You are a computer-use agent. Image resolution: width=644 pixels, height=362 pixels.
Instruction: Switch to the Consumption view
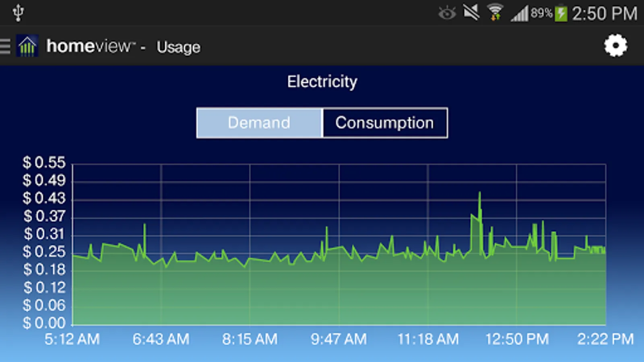click(x=385, y=123)
